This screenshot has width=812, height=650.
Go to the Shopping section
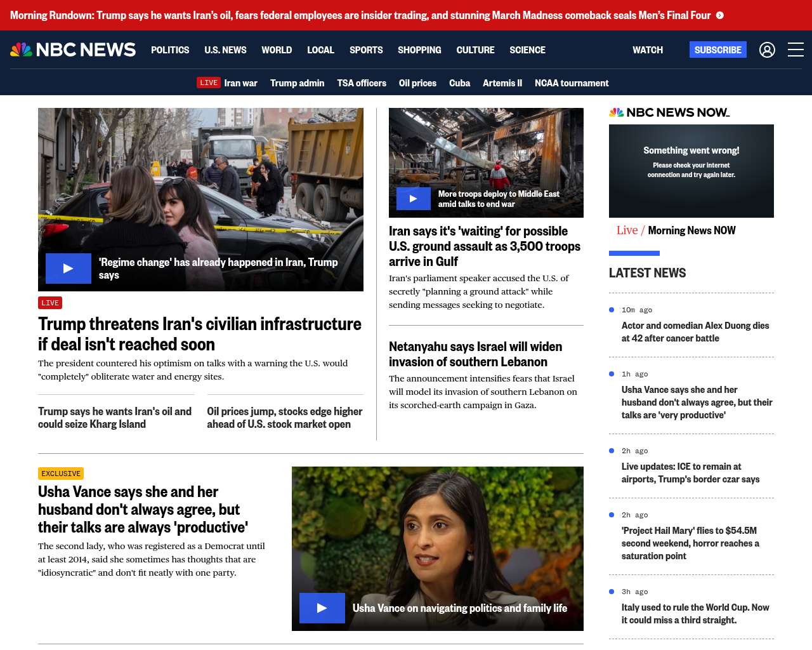coord(419,50)
